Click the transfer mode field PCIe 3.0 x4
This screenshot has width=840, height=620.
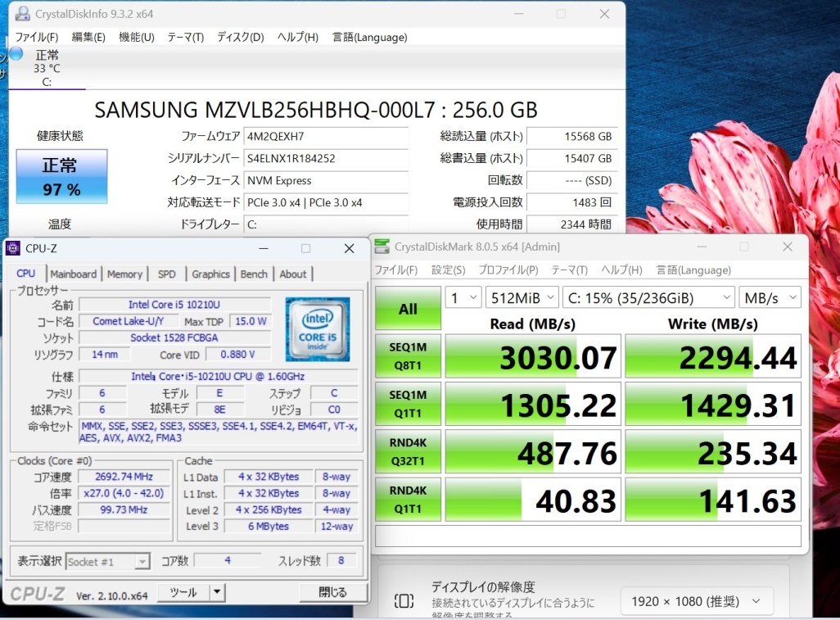point(326,202)
